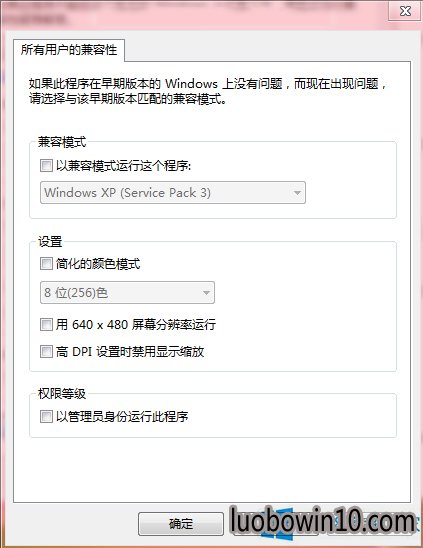Click the description paragraph about 早期版本的 Windows
The height and width of the screenshot is (548, 423).
(208, 91)
